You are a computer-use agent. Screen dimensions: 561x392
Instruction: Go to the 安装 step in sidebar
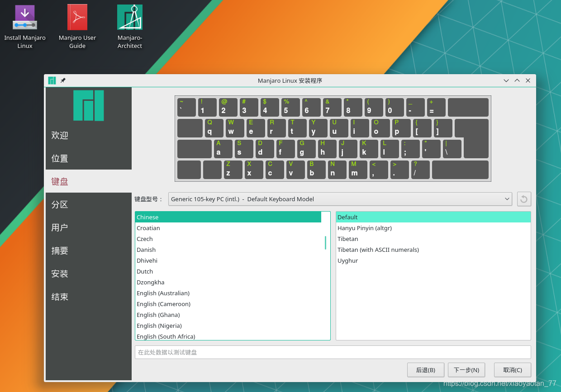point(89,274)
